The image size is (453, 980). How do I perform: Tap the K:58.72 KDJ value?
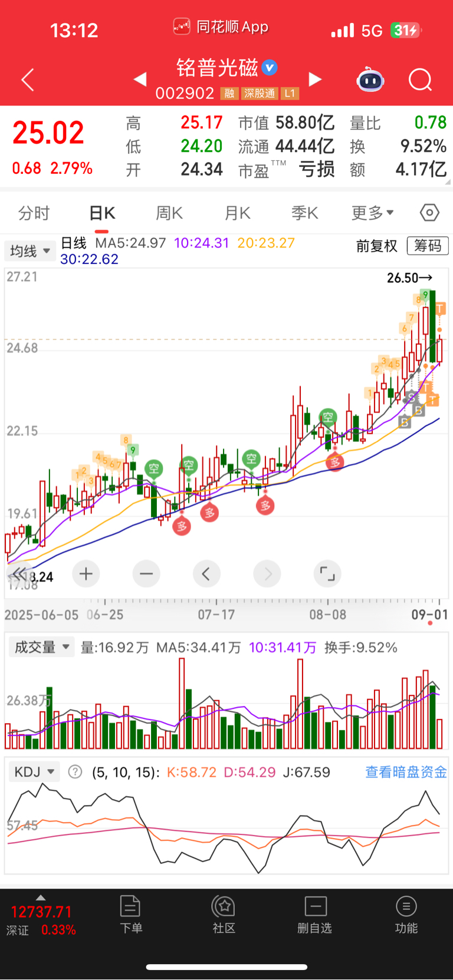[x=191, y=772]
